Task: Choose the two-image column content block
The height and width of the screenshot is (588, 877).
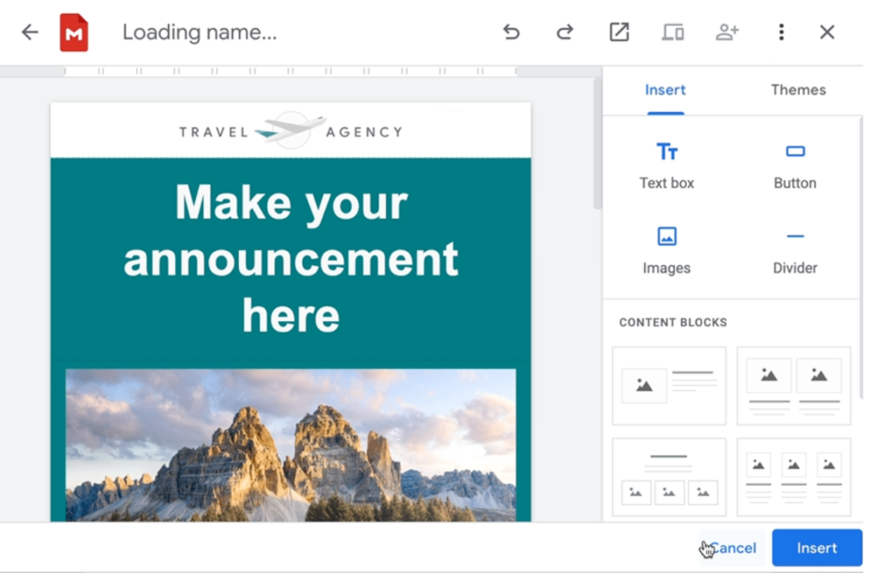Action: point(794,386)
